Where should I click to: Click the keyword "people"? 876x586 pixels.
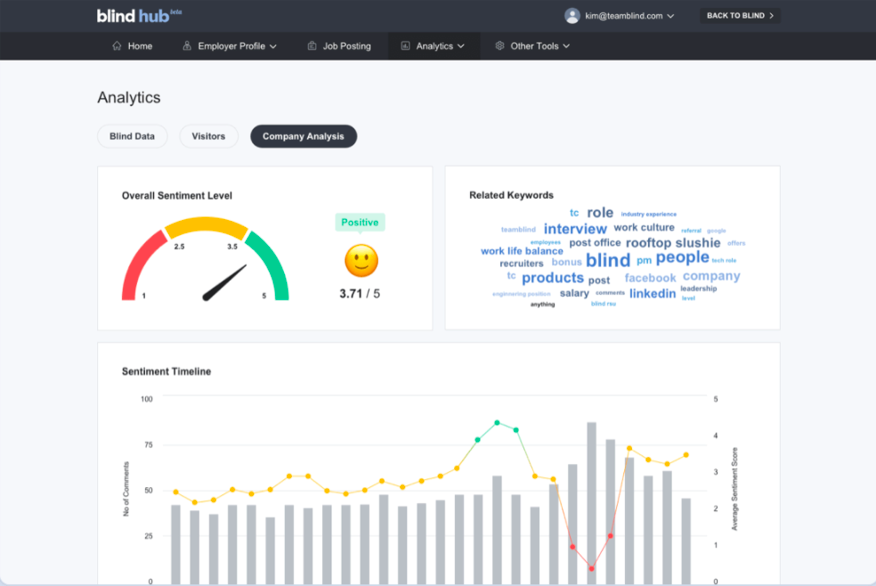coord(682,258)
